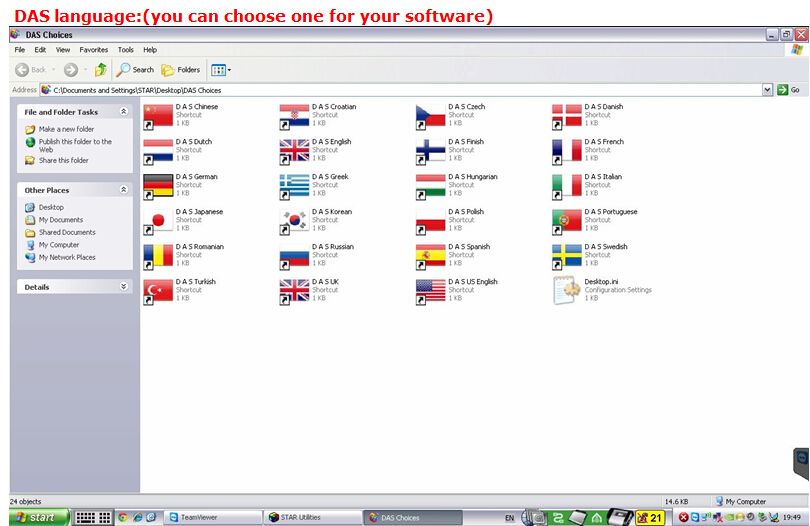The height and width of the screenshot is (526, 810).
Task: Select the D A S Greek flag icon
Action: point(294,187)
